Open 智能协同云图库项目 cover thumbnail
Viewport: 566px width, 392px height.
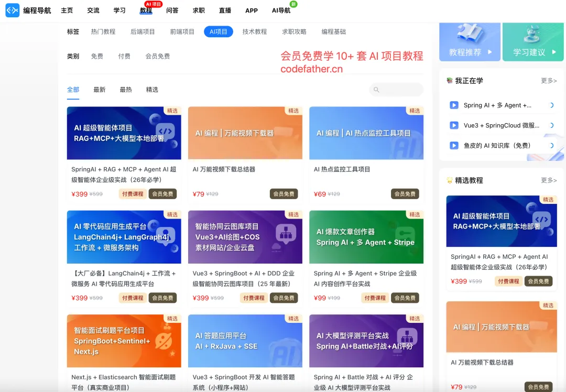(x=245, y=237)
